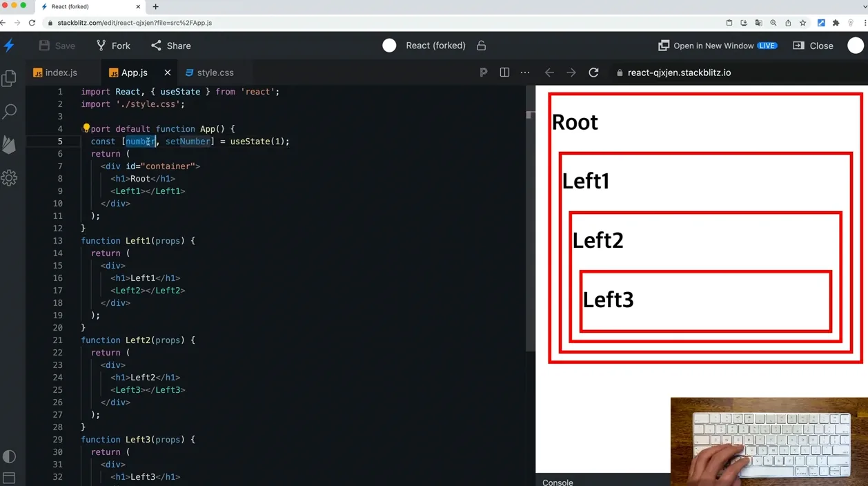This screenshot has width=868, height=486.
Task: Click the Left2 heading in the preview
Action: [x=598, y=240]
